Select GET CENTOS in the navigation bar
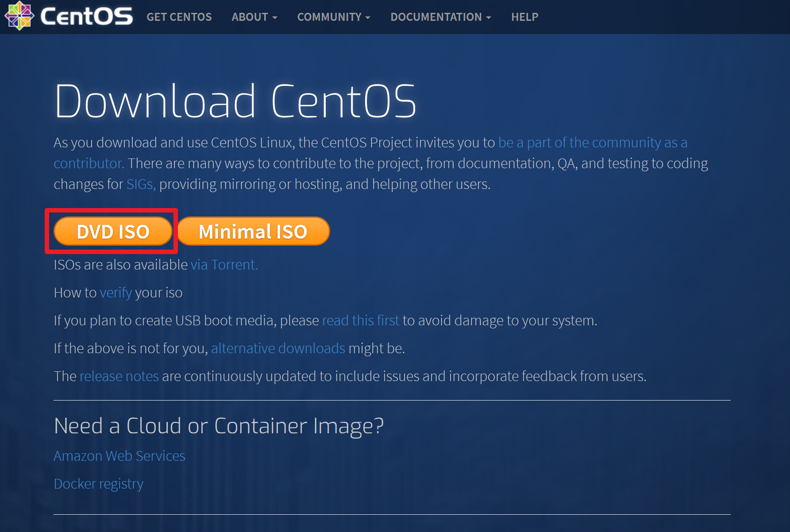The height and width of the screenshot is (532, 790). point(179,17)
